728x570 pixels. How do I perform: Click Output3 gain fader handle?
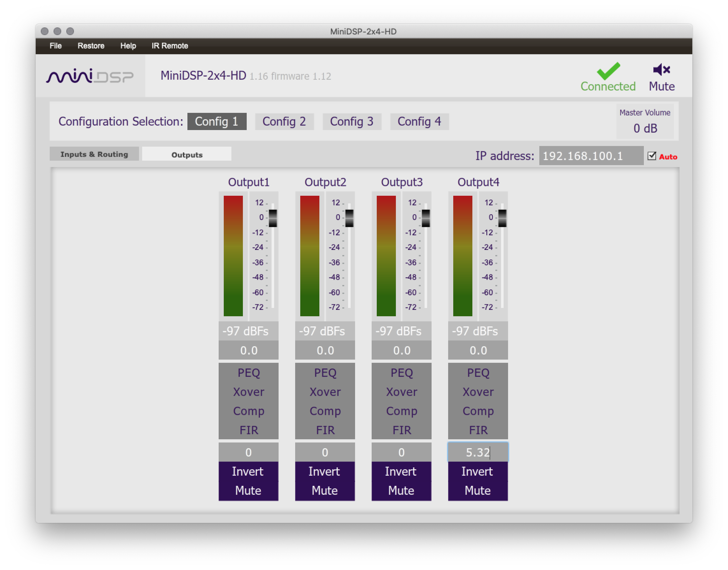[x=426, y=218]
